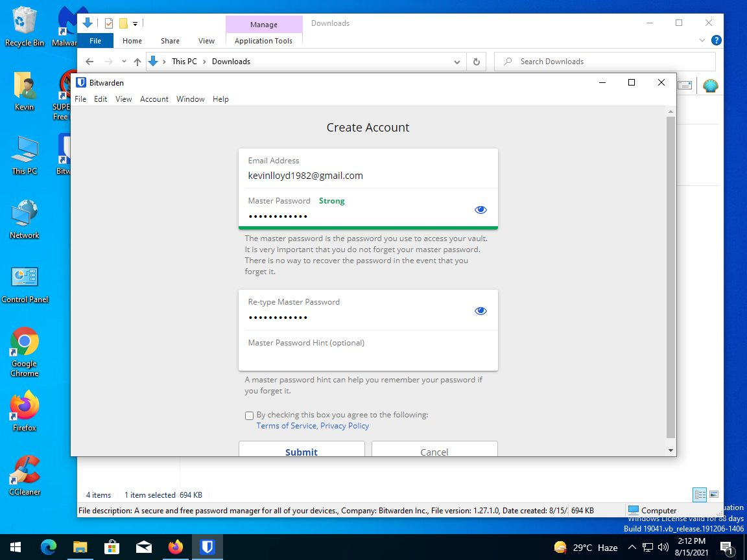Open the Share ribbon tab in File Explorer
The image size is (747, 560).
coord(170,41)
